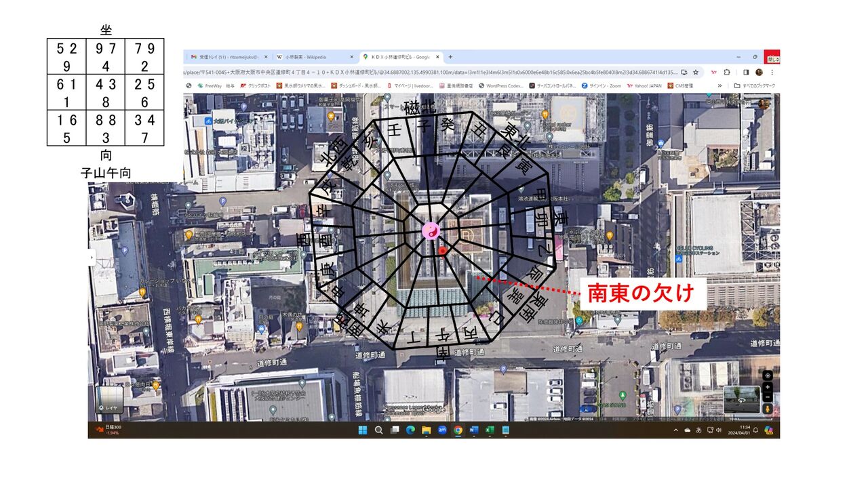The height and width of the screenshot is (488, 868).
Task: Open the 日経300 stock widget
Action: (108, 430)
